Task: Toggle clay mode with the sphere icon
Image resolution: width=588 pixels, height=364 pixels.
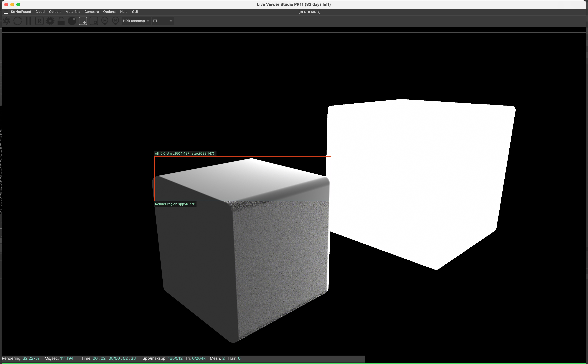Action: (x=72, y=21)
